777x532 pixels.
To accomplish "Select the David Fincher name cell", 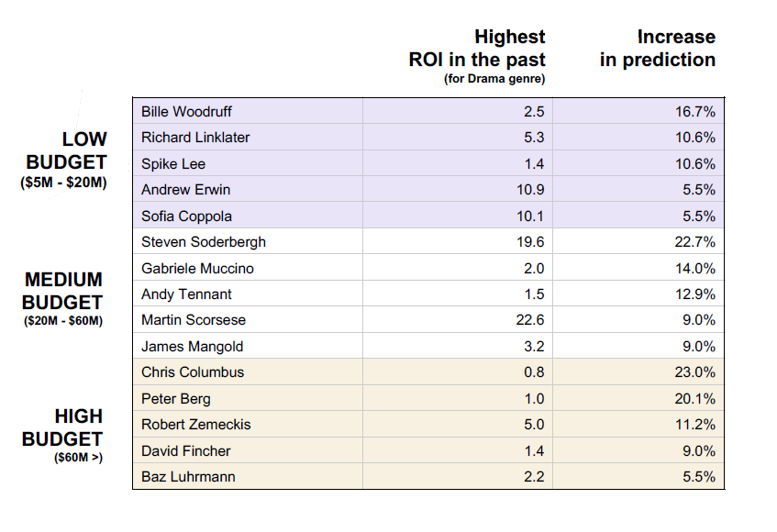I will pos(185,451).
